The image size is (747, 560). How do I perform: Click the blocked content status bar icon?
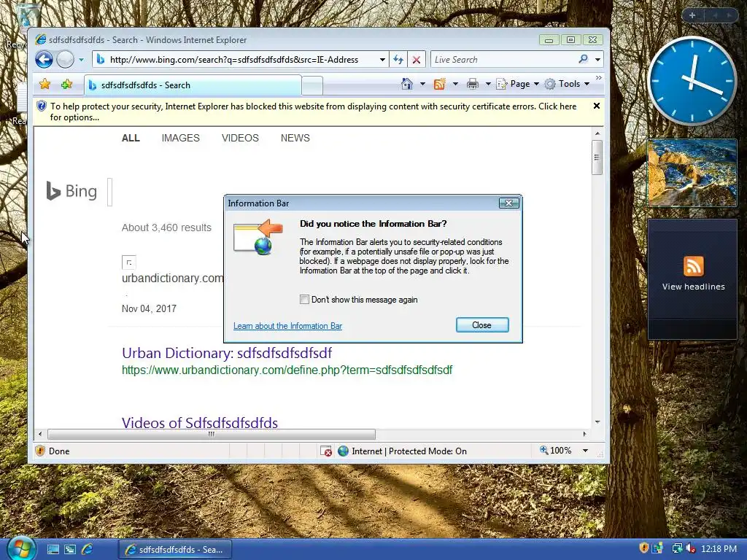326,451
